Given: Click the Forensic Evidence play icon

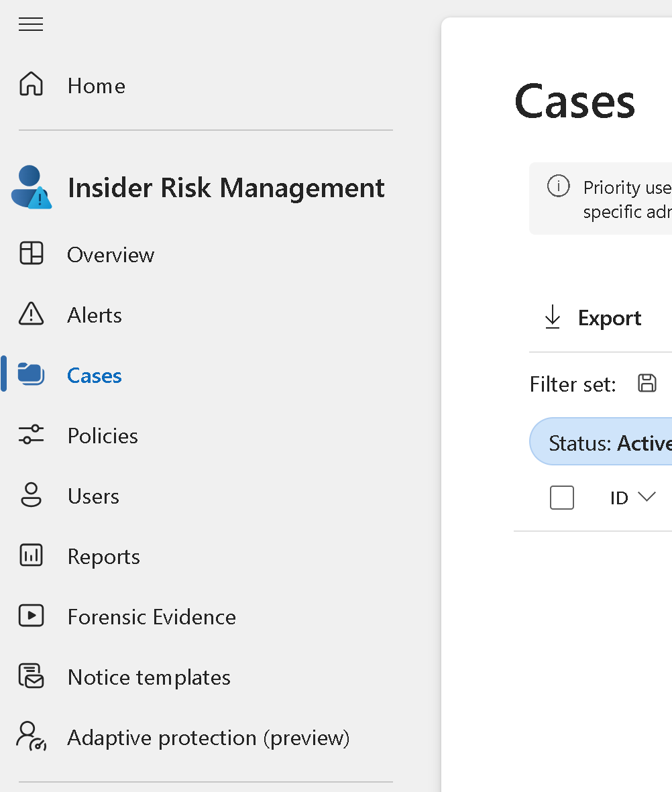Looking at the screenshot, I should (31, 616).
